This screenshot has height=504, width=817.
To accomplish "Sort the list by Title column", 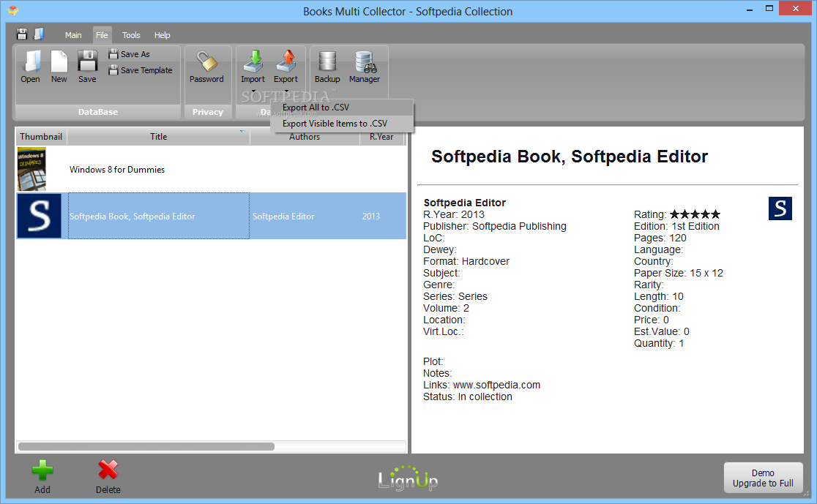I will pos(158,136).
